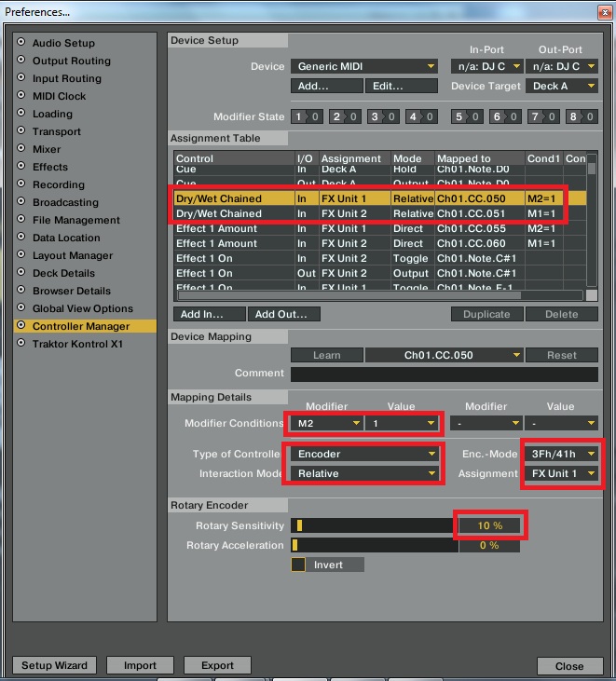Open the Audio Setup preferences page

tap(63, 43)
